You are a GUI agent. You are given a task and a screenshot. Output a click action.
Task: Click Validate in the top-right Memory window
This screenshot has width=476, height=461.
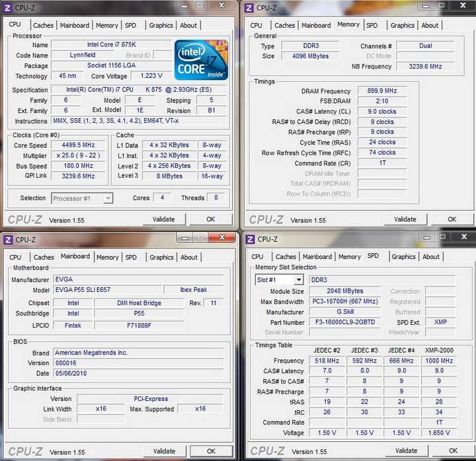pos(405,219)
